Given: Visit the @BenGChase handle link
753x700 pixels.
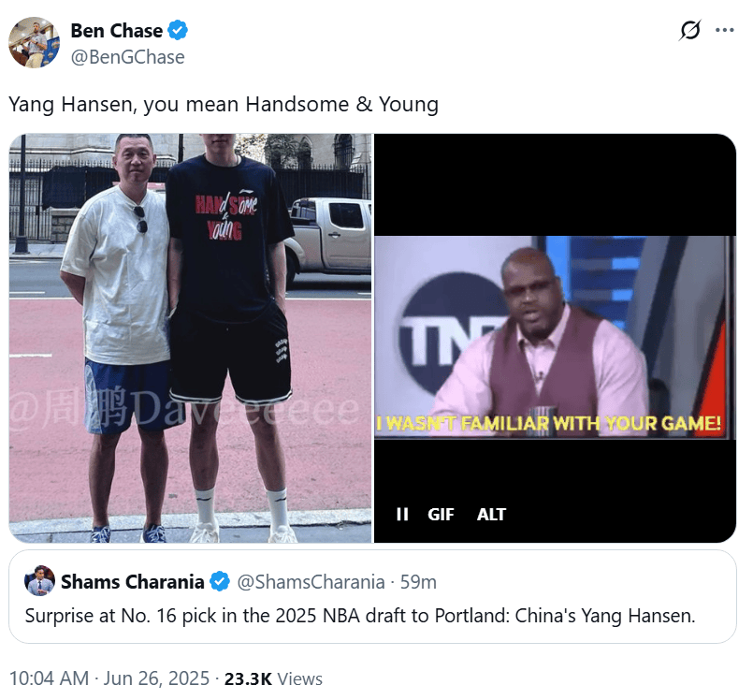Looking at the screenshot, I should tap(128, 57).
